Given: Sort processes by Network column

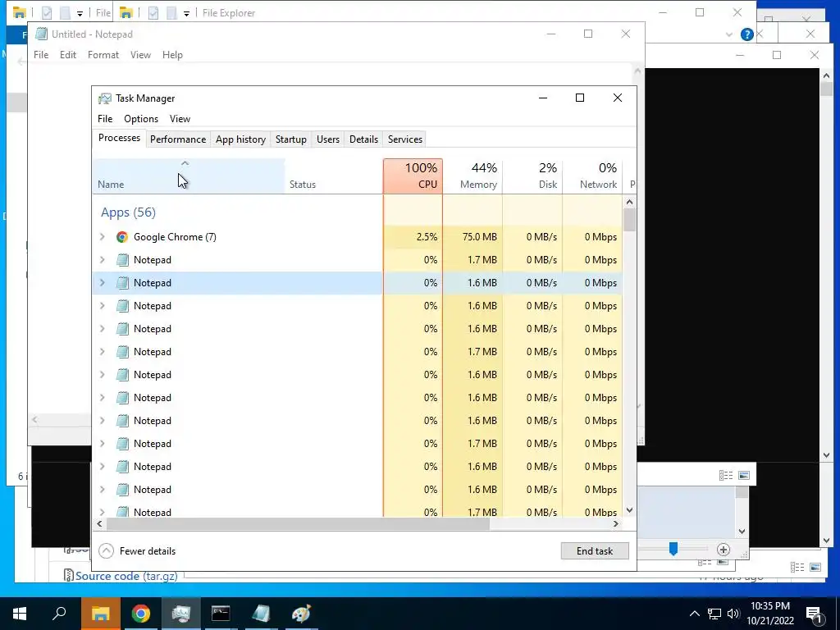Looking at the screenshot, I should (x=592, y=176).
